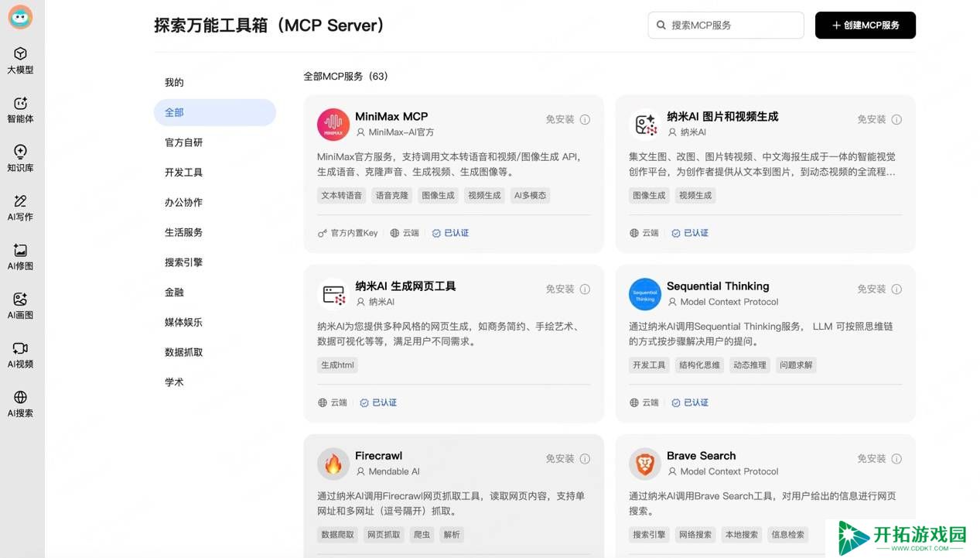This screenshot has height=558, width=980.
Task: Open Firecrawl card title
Action: coord(379,456)
